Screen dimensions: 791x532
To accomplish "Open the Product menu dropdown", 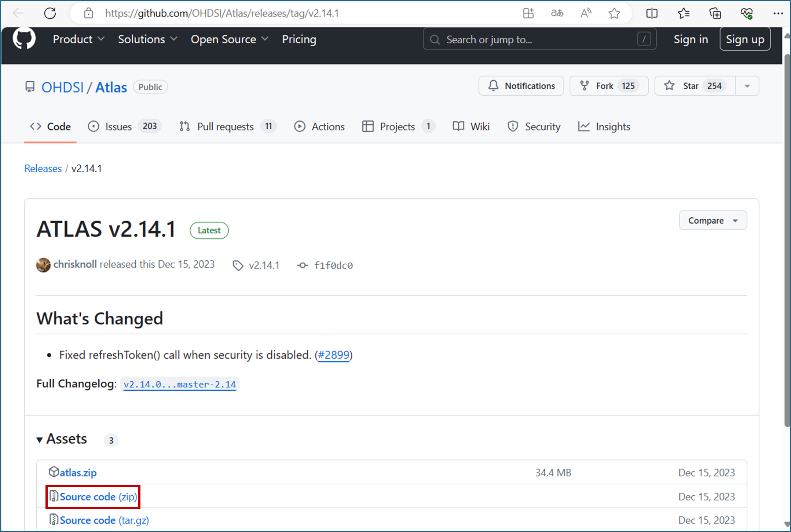I will point(79,39).
